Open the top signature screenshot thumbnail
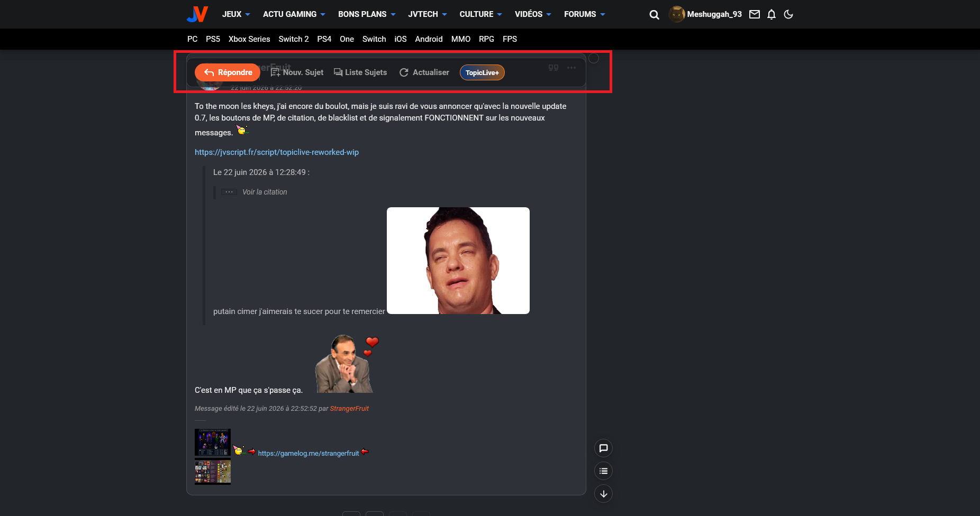980x516 pixels. click(213, 443)
